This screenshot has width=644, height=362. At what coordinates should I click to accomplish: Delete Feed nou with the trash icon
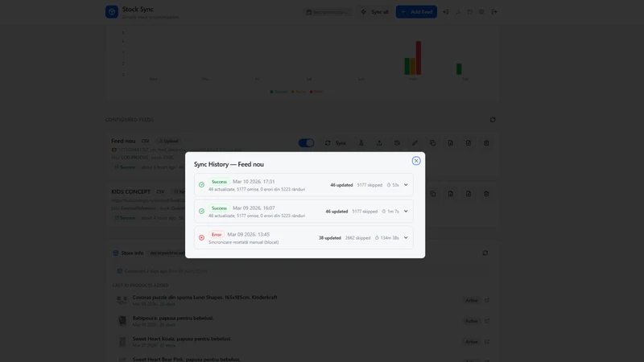[x=486, y=143]
